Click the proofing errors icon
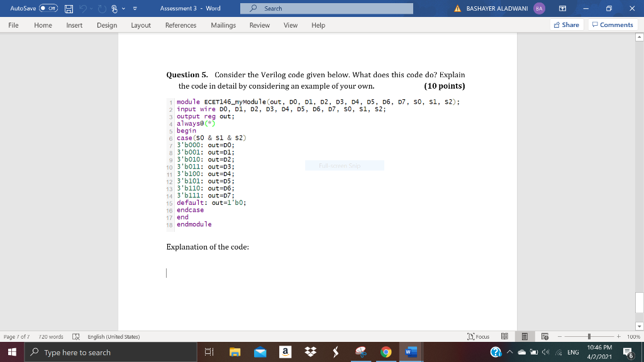Screen dimensions: 644x362 coord(76,337)
